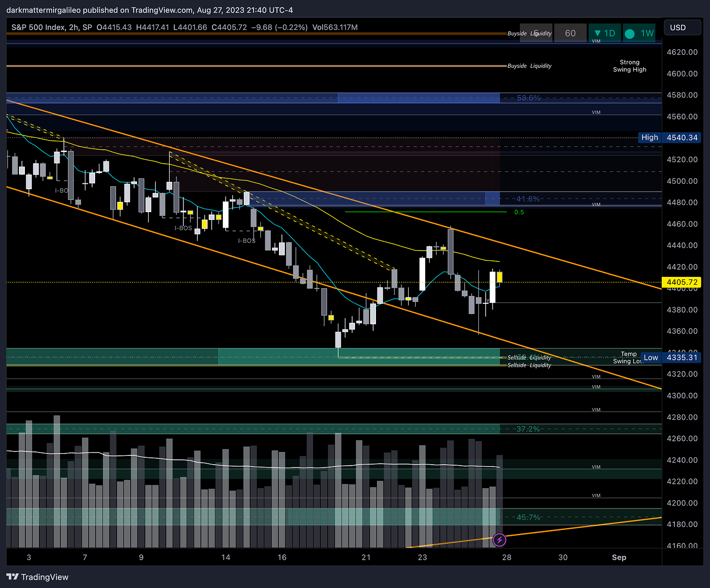
Task: Click 4200.00 on the price axis
Action: (x=682, y=503)
